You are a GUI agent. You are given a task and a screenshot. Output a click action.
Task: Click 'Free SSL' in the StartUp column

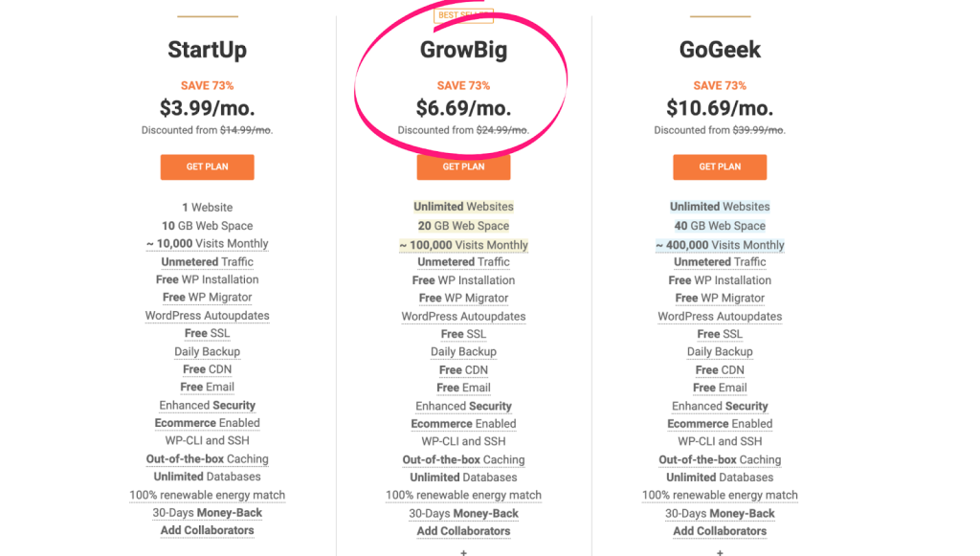(x=207, y=333)
